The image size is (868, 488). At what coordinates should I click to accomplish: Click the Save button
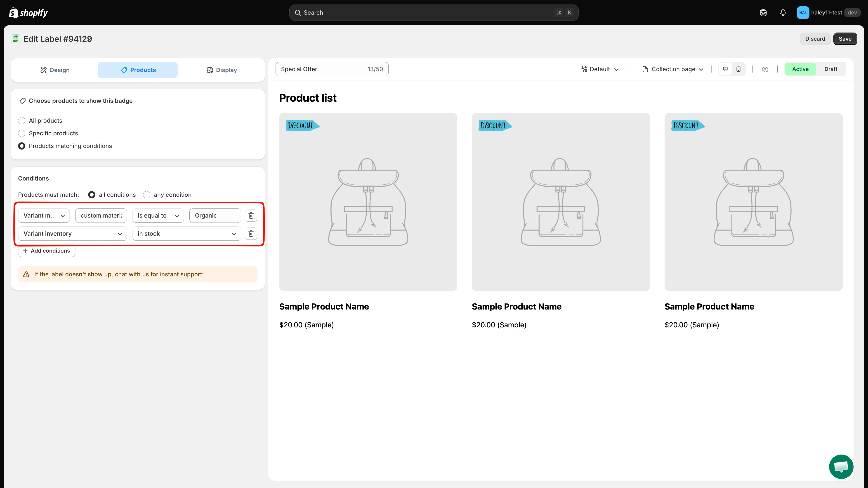845,39
